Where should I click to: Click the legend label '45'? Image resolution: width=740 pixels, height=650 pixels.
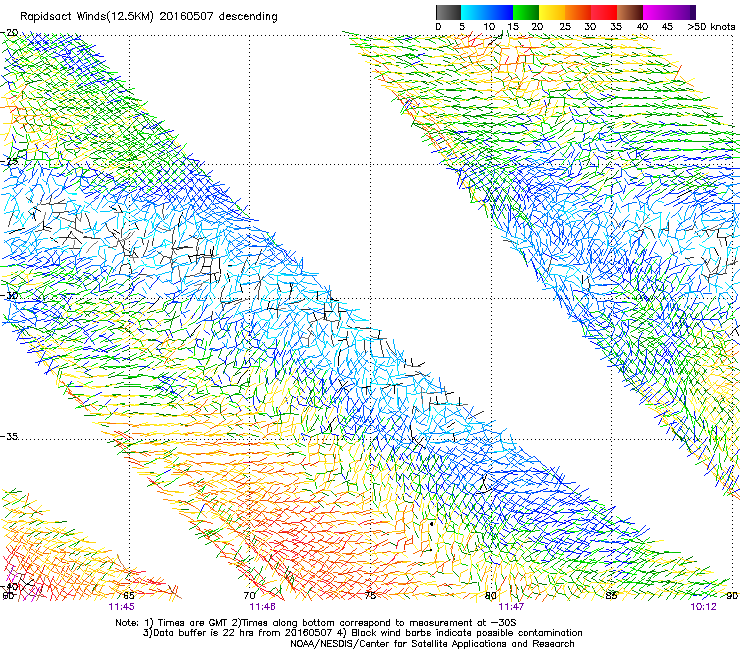pos(667,27)
